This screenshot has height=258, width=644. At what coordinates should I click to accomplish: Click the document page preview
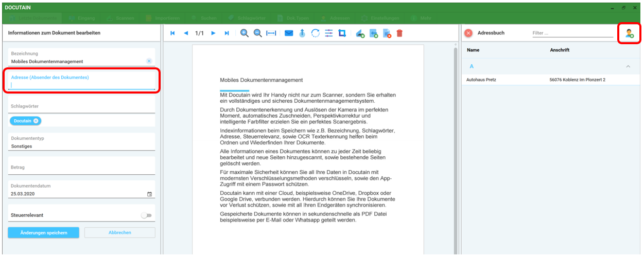point(308,150)
